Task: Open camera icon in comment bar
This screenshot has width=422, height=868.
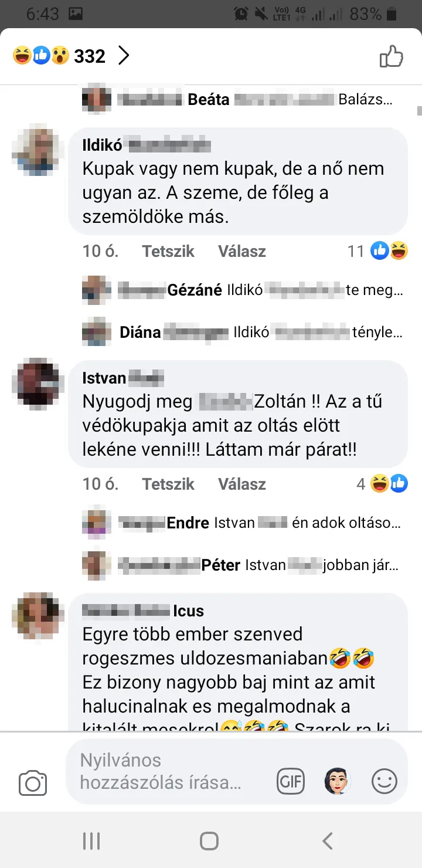Action: [x=33, y=783]
